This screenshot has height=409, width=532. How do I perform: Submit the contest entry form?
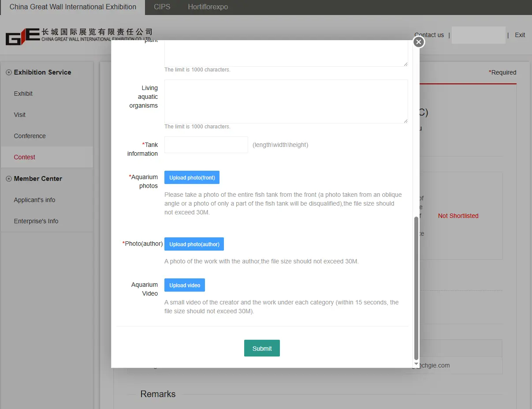click(x=262, y=348)
